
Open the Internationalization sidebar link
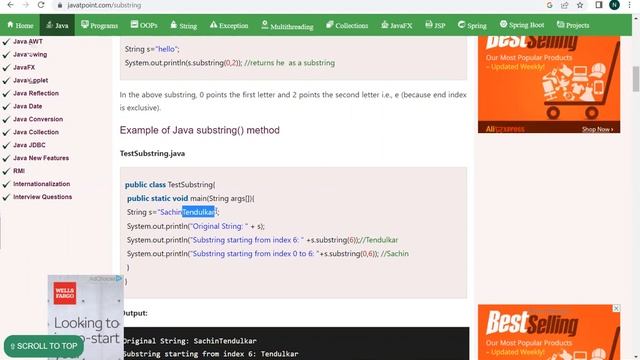pos(41,184)
